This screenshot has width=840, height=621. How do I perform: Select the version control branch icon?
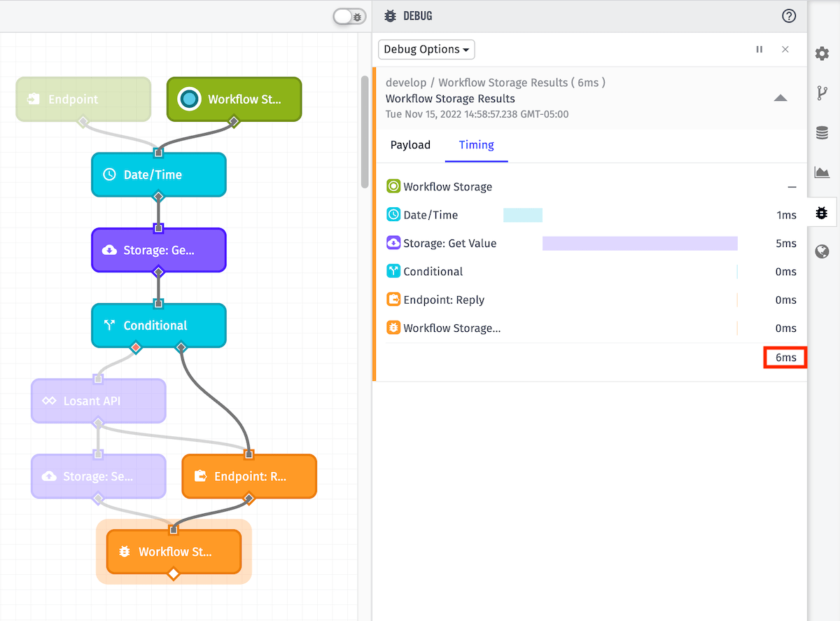(x=822, y=92)
